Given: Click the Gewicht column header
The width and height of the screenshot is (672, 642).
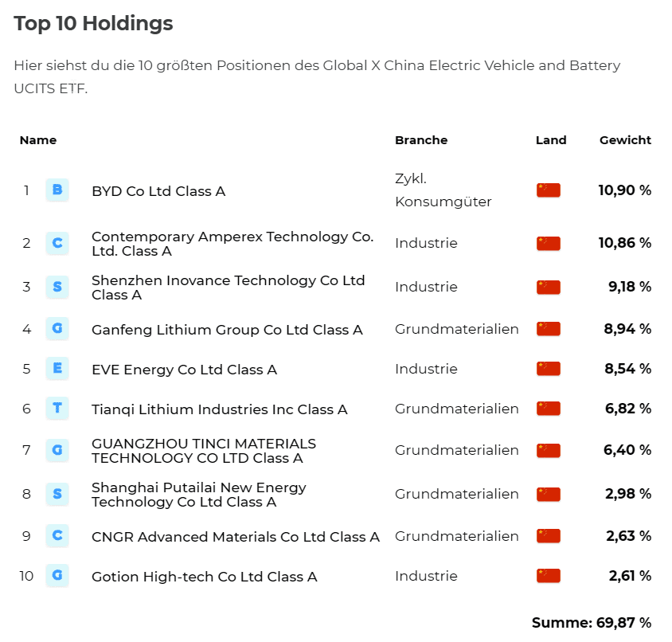Looking at the screenshot, I should coord(625,140).
